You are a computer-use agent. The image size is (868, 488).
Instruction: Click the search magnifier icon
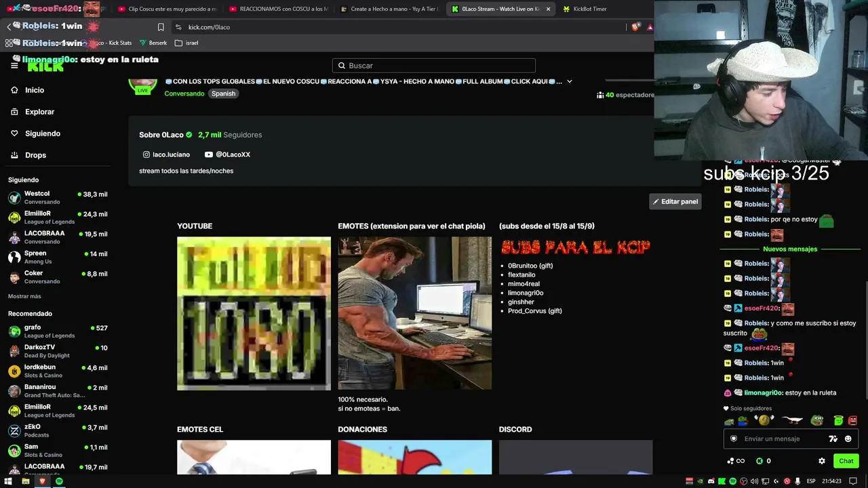[342, 66]
